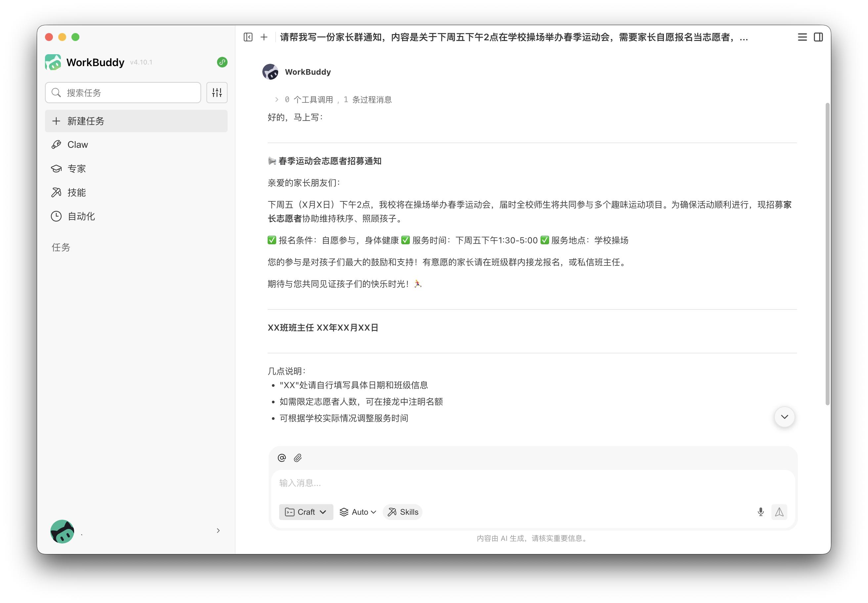Select the Claw sidebar item
The image size is (868, 603).
coord(77,144)
